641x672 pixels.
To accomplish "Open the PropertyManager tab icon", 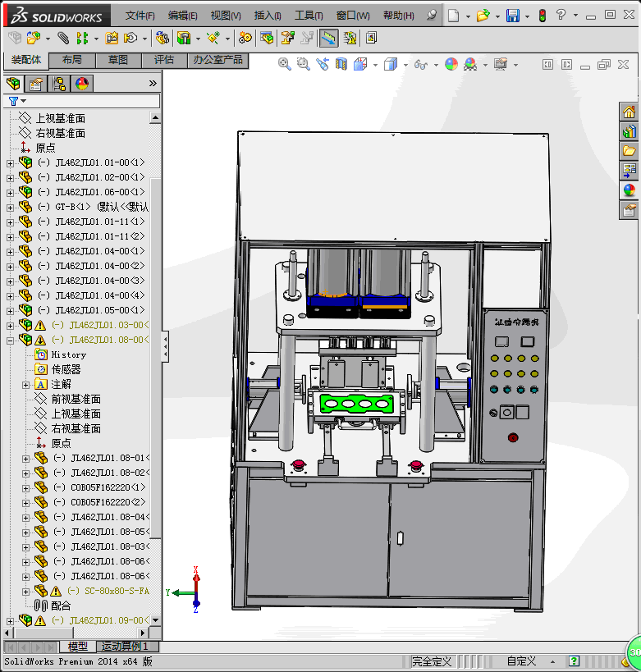I will (x=36, y=83).
